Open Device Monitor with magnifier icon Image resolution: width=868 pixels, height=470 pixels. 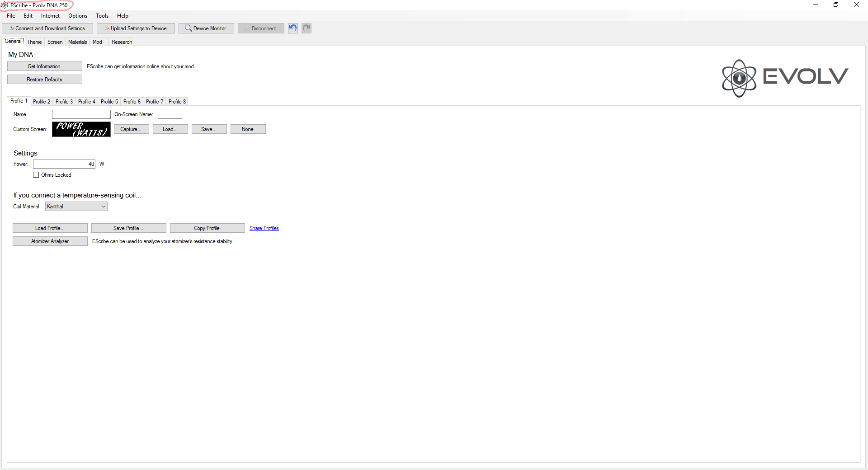(206, 28)
